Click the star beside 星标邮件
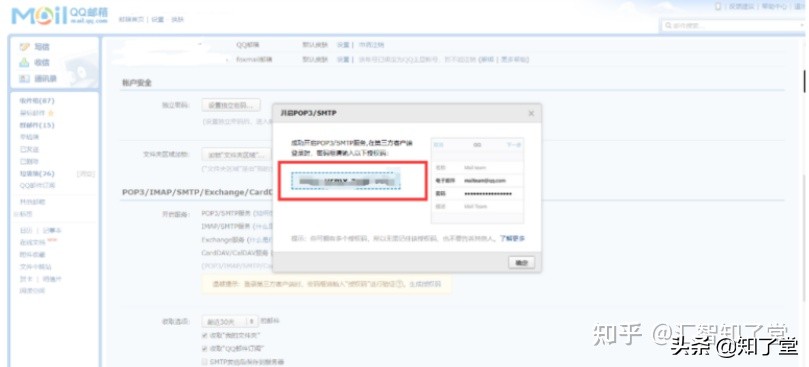 click(x=51, y=113)
